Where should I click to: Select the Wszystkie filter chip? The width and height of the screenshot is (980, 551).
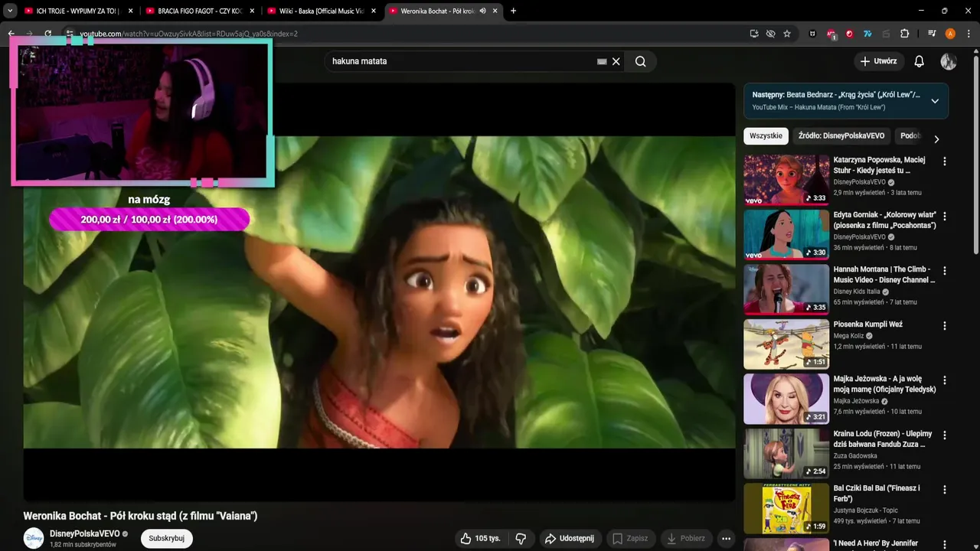point(766,136)
